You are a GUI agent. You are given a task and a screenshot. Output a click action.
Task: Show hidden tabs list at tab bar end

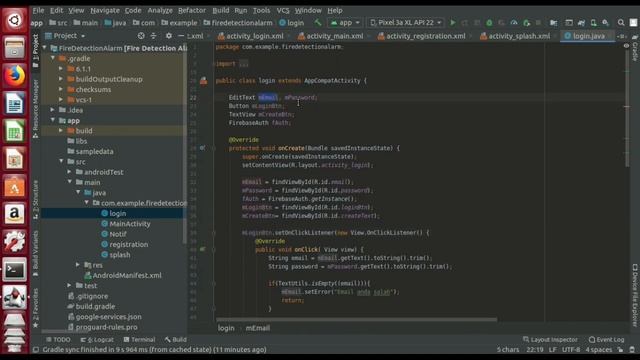(x=622, y=36)
